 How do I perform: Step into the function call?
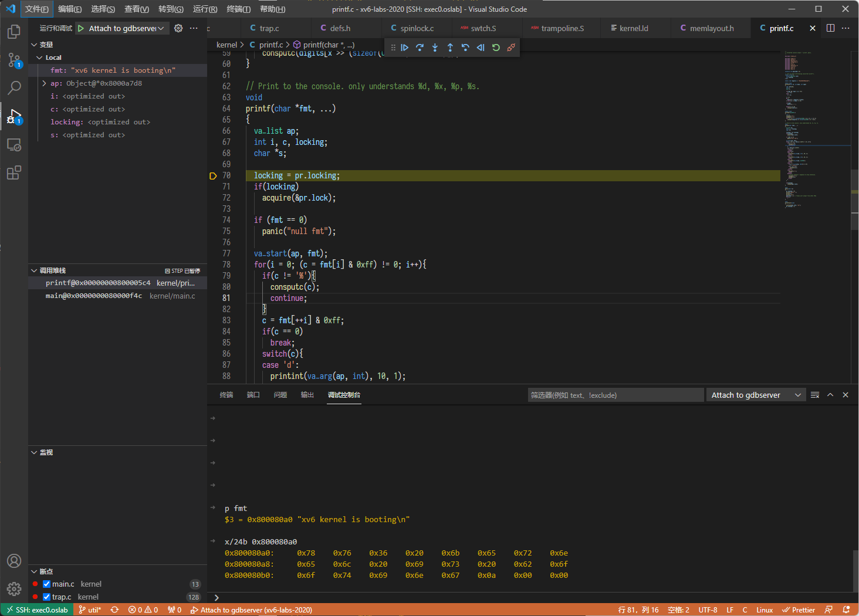click(435, 48)
